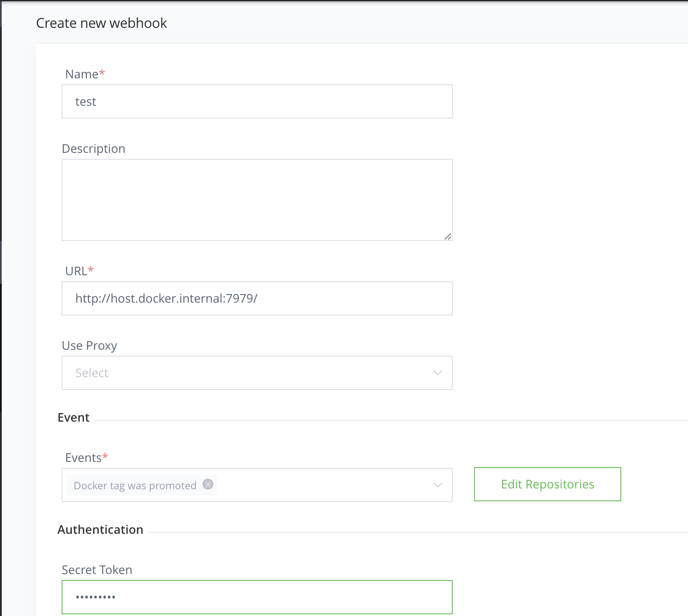
Task: Click the resize grip on the Description textarea
Action: click(448, 236)
